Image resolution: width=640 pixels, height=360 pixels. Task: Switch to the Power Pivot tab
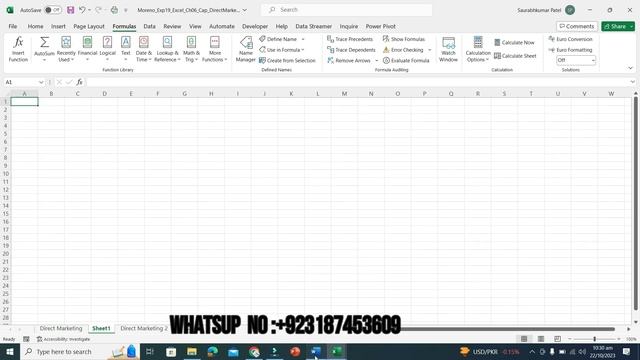[x=380, y=26]
